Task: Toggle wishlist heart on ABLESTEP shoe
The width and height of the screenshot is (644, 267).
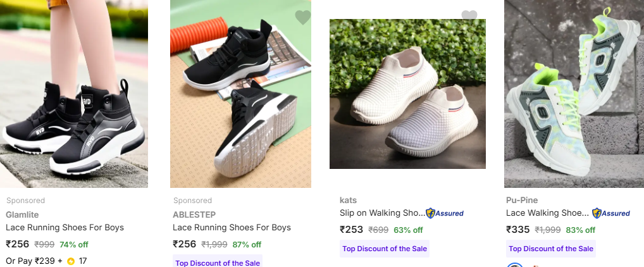Action: click(x=303, y=18)
